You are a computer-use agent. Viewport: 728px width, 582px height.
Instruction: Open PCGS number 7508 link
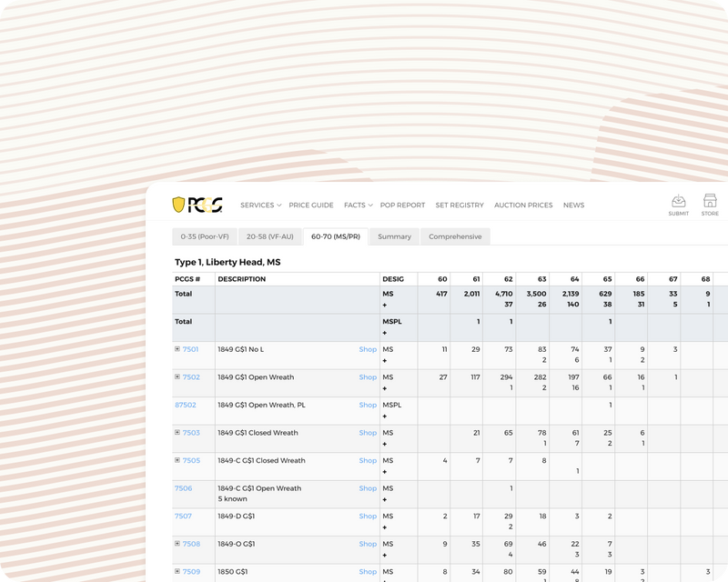191,544
